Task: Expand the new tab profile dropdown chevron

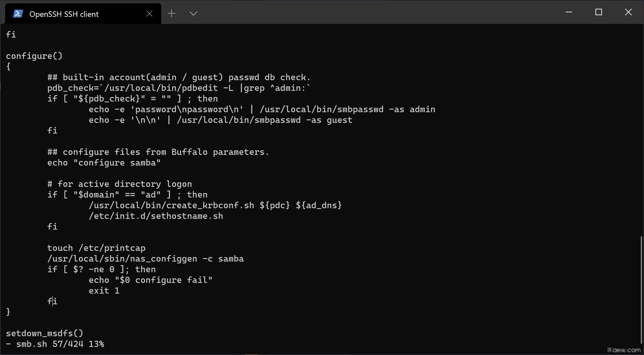Action: (x=193, y=13)
